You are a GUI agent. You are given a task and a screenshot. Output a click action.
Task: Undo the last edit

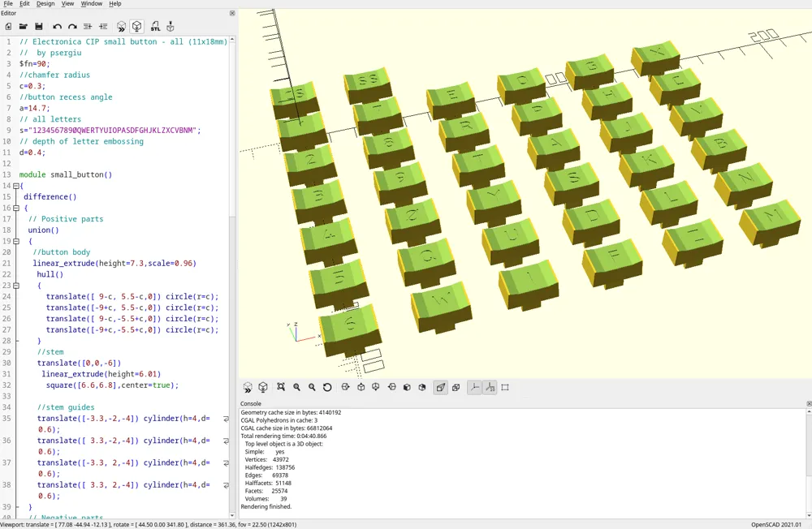(57, 27)
